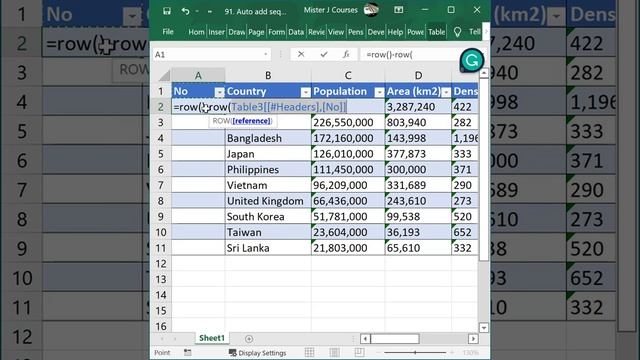Open the Population column filter dropdown
Viewport: 640px width, 360px height.
pyautogui.click(x=379, y=92)
